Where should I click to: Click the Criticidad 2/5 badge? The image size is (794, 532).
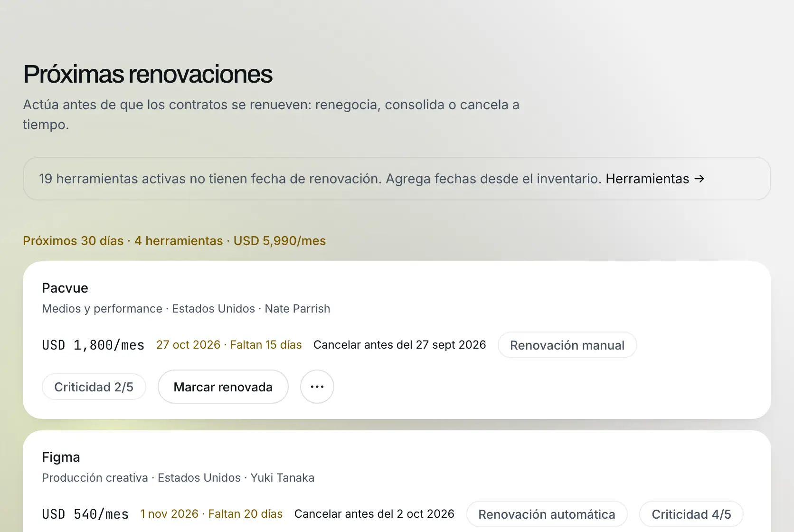point(94,387)
